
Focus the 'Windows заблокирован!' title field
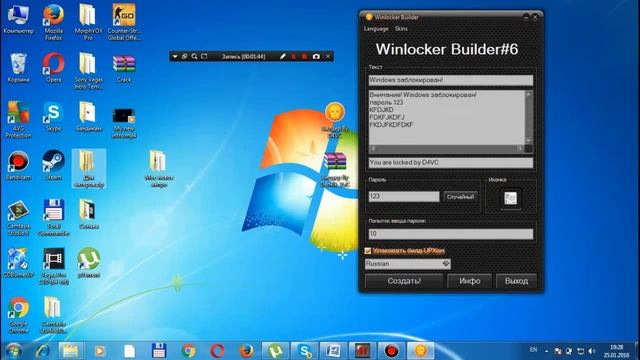[451, 80]
